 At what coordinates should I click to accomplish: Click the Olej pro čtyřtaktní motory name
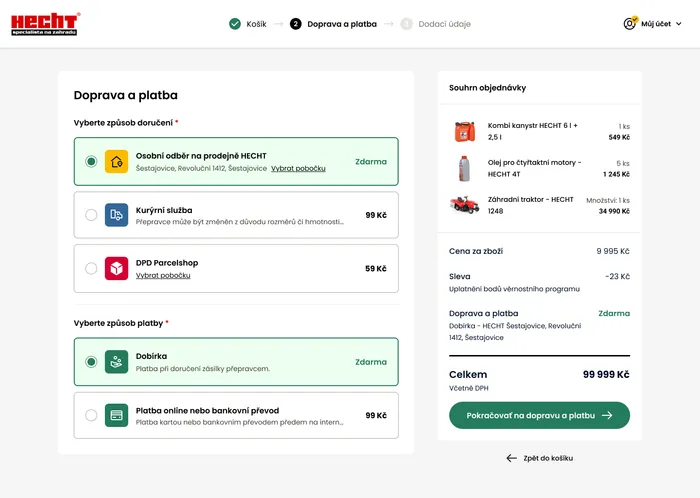(x=534, y=168)
